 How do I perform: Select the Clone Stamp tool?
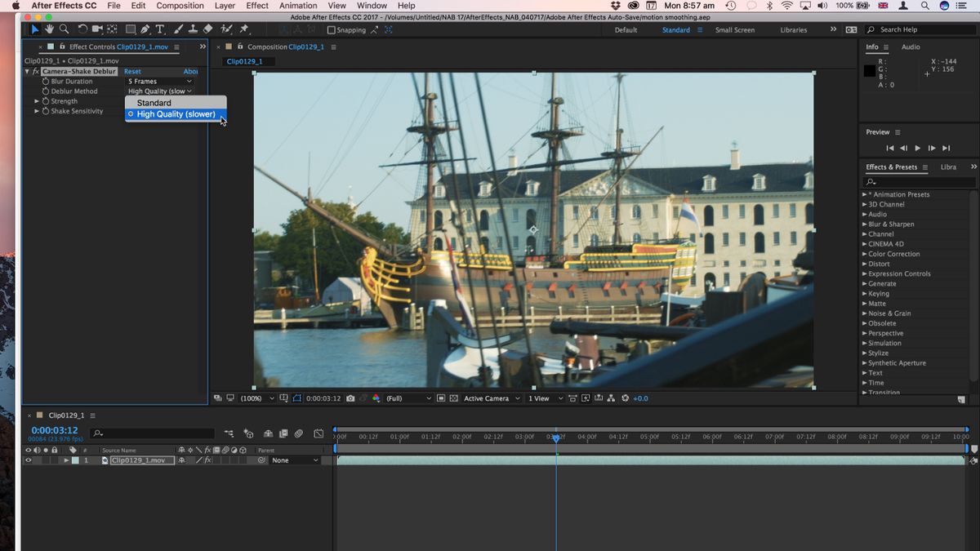[x=193, y=29]
